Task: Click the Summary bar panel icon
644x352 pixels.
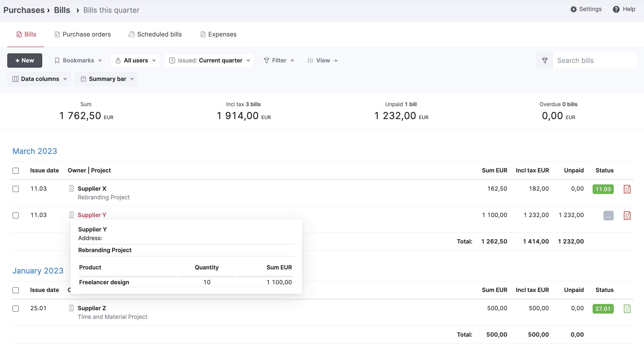Action: pos(83,79)
